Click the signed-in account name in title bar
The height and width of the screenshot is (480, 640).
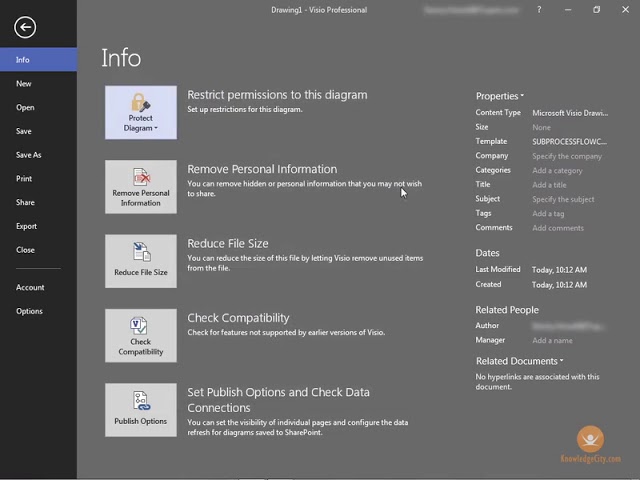[x=471, y=10]
